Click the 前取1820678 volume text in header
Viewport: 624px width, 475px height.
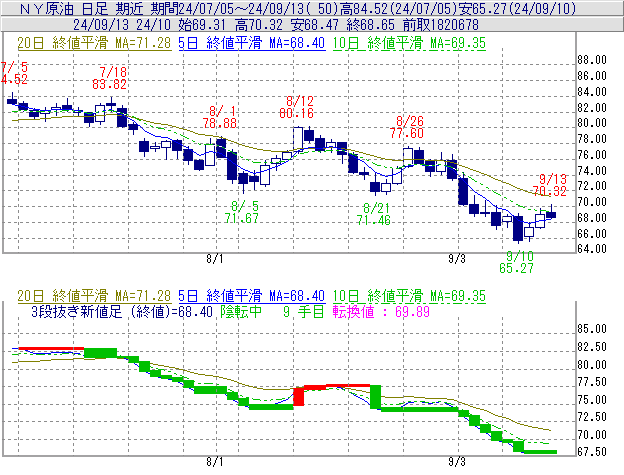tap(441, 25)
